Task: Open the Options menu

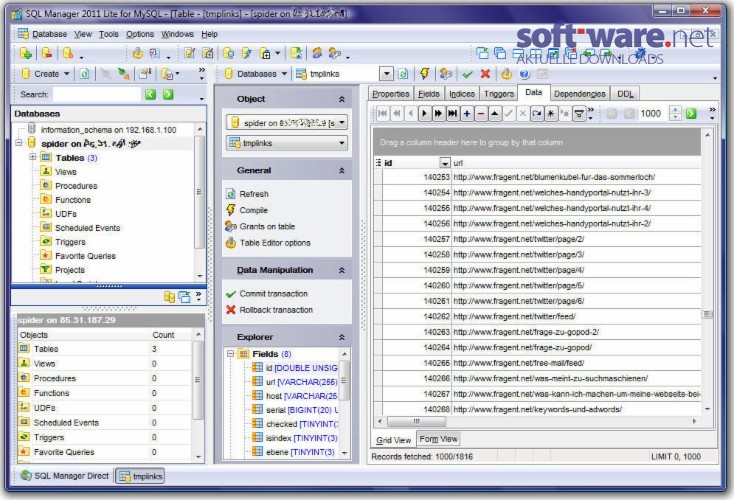Action: click(x=140, y=34)
